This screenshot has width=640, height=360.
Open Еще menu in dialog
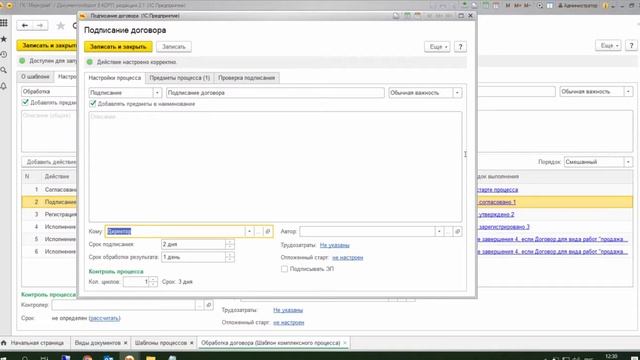[x=437, y=47]
